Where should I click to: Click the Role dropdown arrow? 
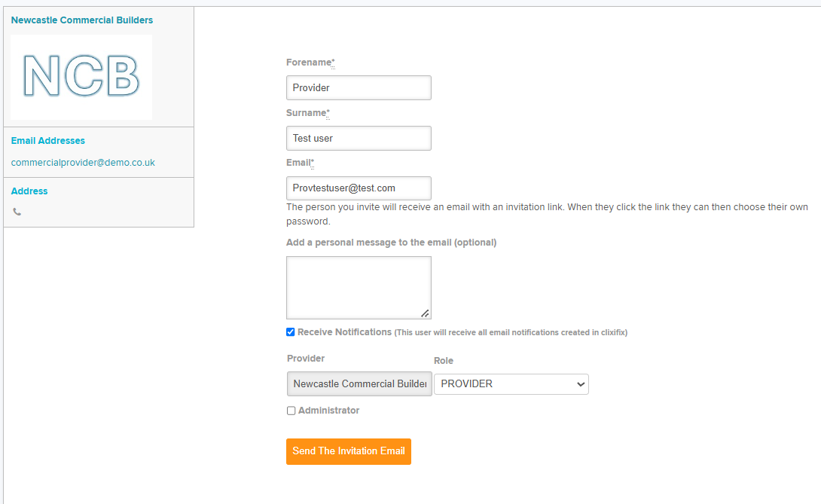580,384
